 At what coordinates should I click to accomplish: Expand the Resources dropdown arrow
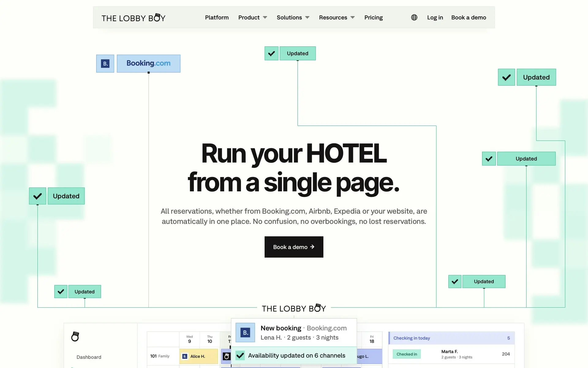[x=352, y=17]
